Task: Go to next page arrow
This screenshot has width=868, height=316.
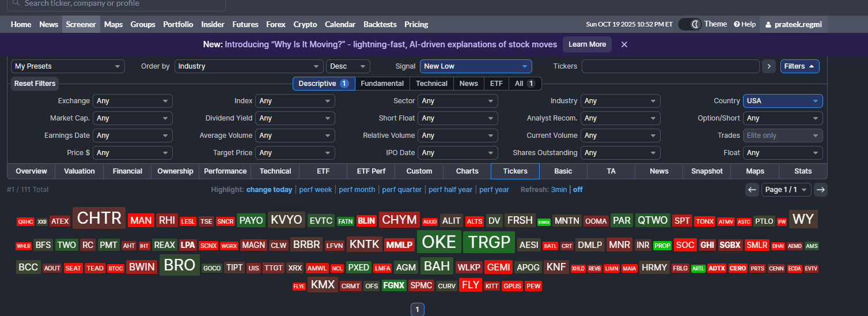Action: (x=821, y=190)
